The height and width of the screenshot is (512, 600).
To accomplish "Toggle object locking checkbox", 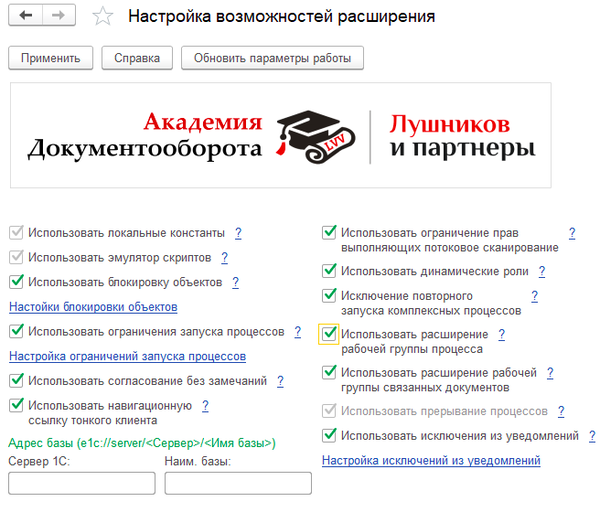I will [16, 282].
